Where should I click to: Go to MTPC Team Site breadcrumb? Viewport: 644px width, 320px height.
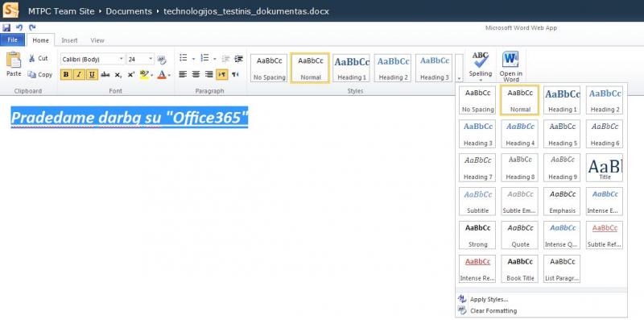(x=61, y=11)
